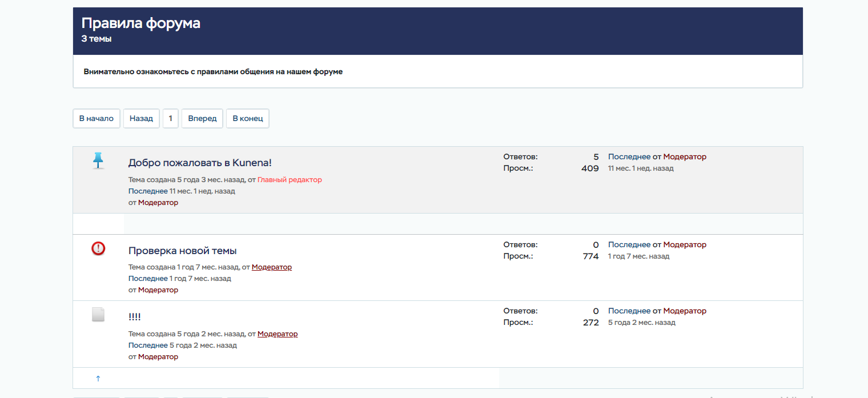
Task: Click Последнее in the welcome topic's right column
Action: [629, 157]
